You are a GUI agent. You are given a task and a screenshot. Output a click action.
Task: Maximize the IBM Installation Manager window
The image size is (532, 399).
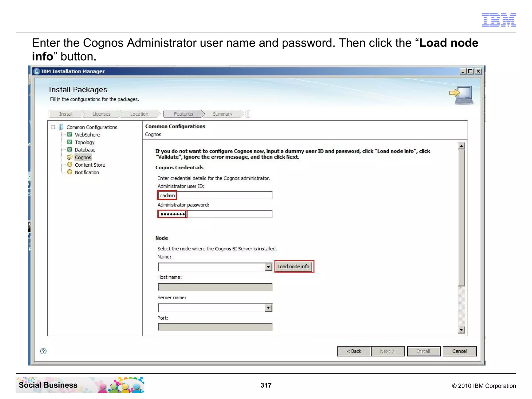[x=470, y=71]
